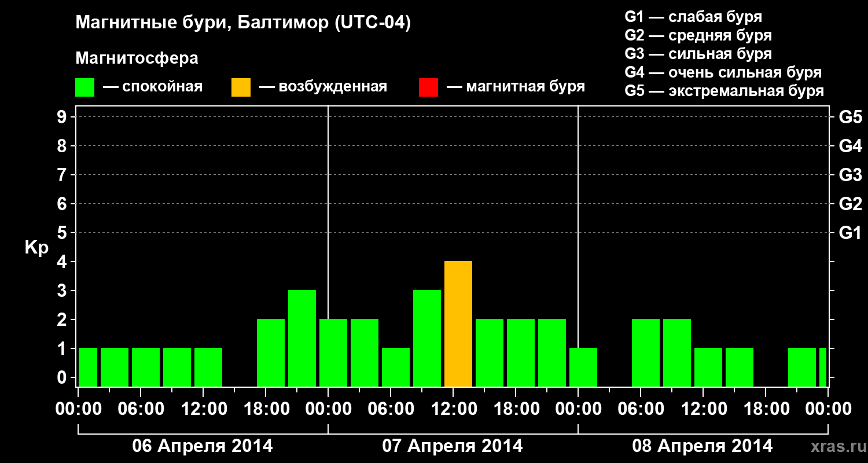This screenshot has width=868, height=463.
Task: Click the G2 storm level axis label
Action: point(850,204)
